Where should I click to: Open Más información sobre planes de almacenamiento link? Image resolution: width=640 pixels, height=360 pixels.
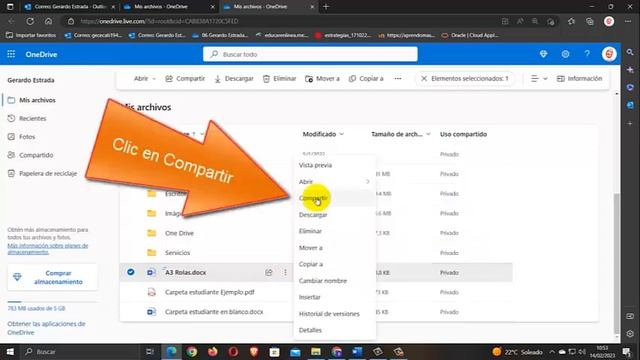tap(48, 249)
